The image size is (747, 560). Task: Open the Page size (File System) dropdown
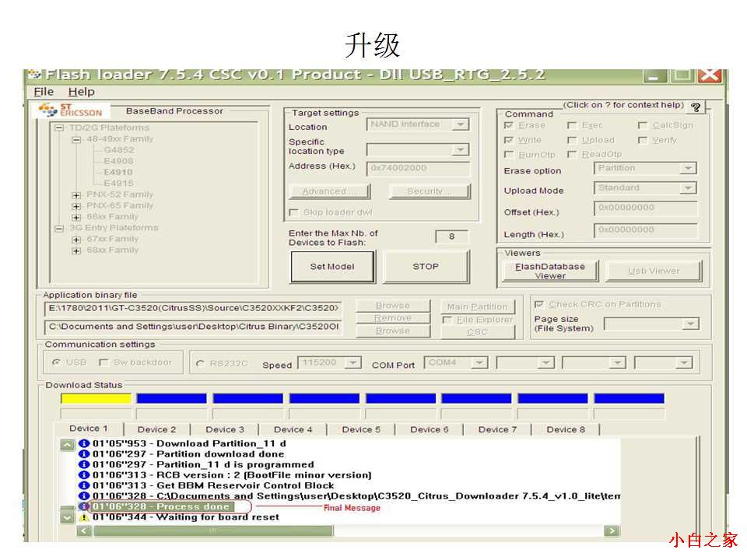click(690, 324)
